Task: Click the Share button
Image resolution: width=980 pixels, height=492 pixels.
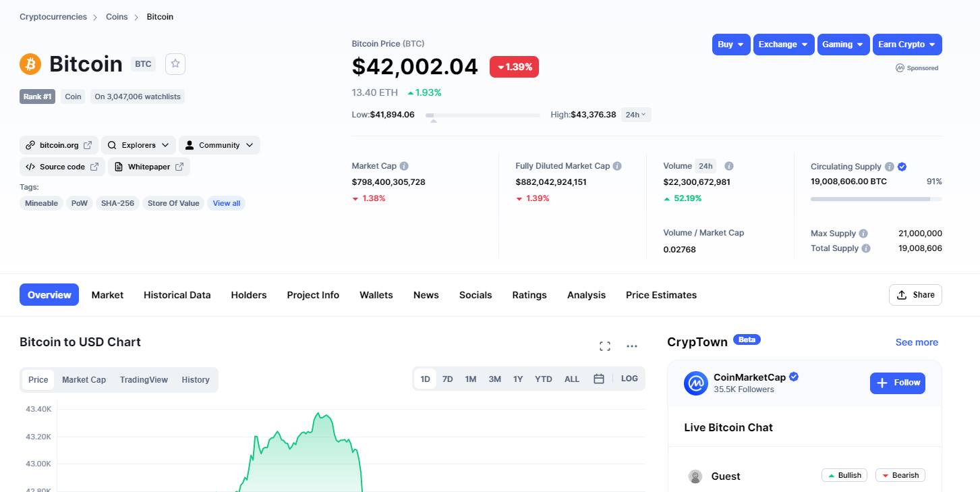Action: click(915, 295)
